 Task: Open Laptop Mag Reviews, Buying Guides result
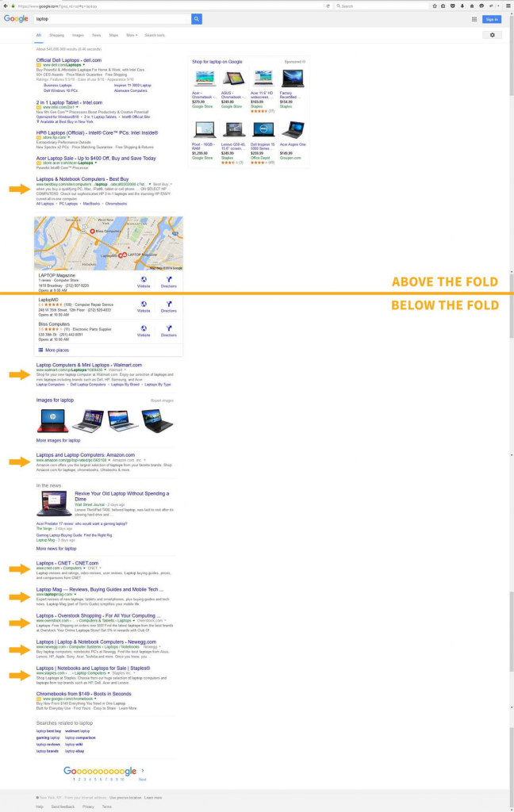tap(99, 589)
